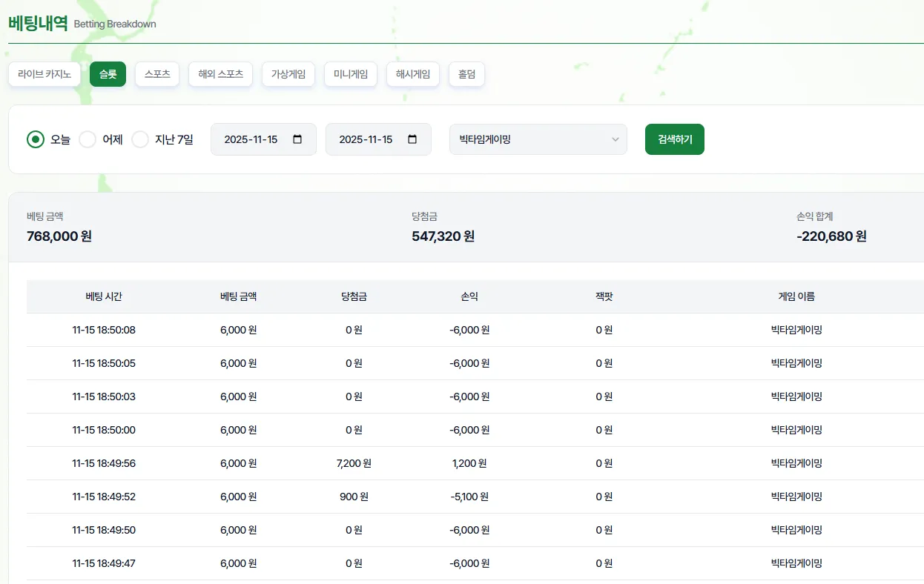Select the 오늘 radio button
Viewport: 924px width, 584px height.
coord(36,139)
